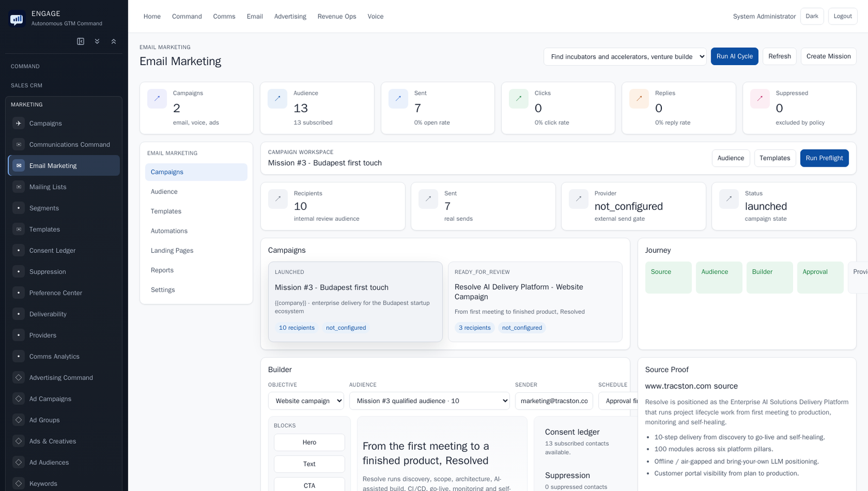The width and height of the screenshot is (868, 491).
Task: Switch to the Reports sub-tab
Action: pyautogui.click(x=196, y=270)
